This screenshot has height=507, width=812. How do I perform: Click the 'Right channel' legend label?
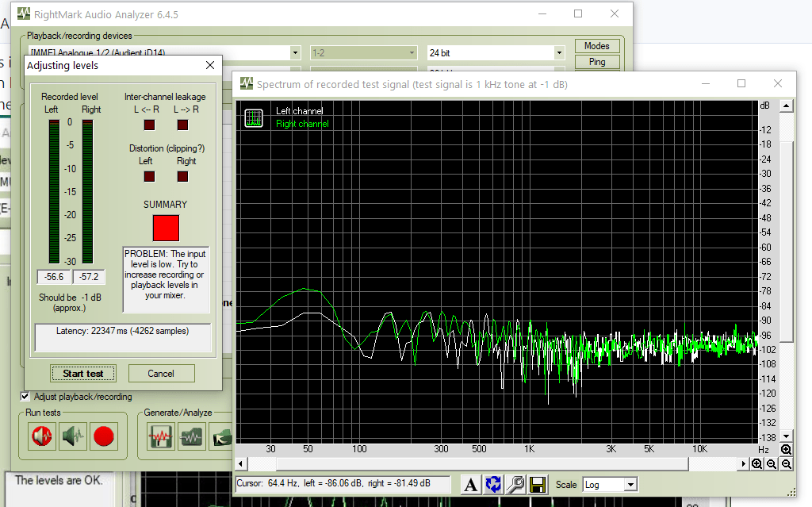click(302, 124)
